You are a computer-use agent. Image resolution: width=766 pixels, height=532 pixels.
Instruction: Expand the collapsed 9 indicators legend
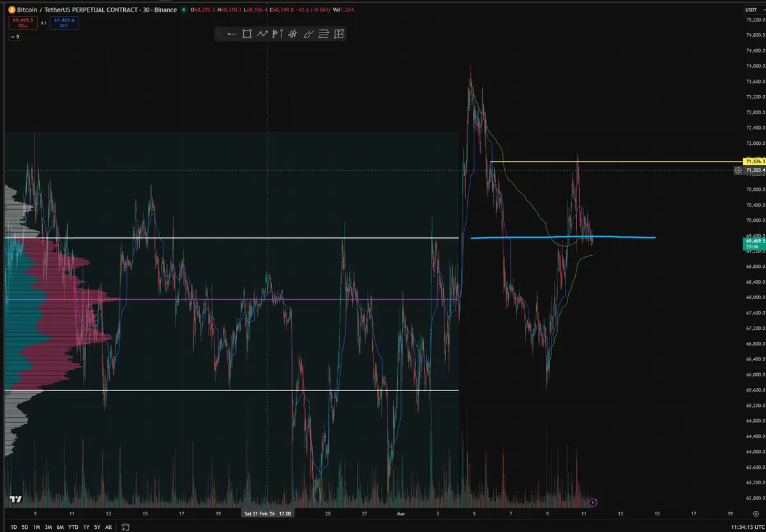[x=15, y=37]
